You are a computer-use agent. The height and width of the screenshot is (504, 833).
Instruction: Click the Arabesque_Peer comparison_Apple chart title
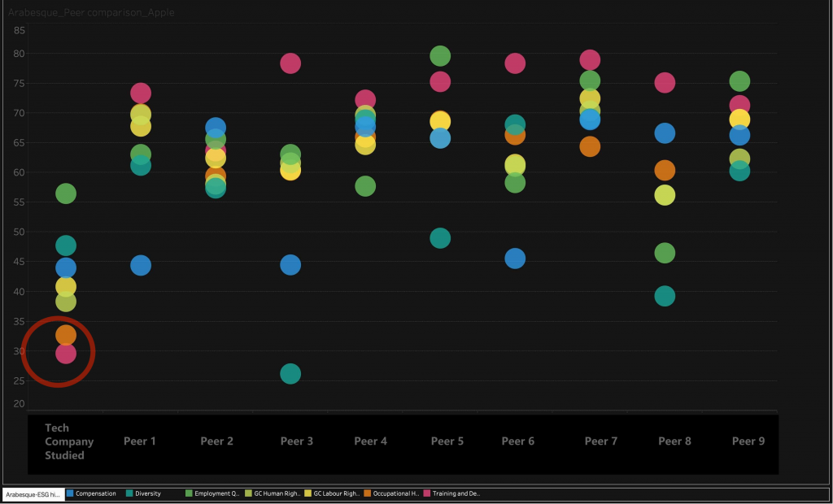pos(91,13)
